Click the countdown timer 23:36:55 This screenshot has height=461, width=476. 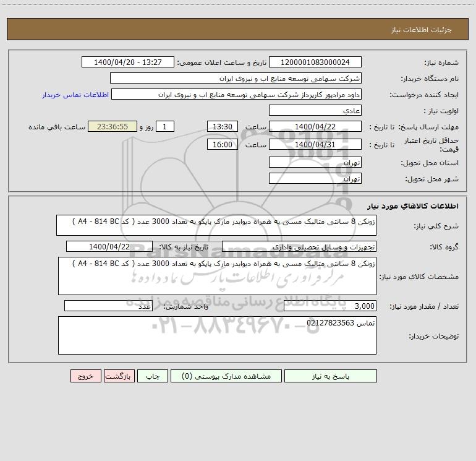click(113, 126)
